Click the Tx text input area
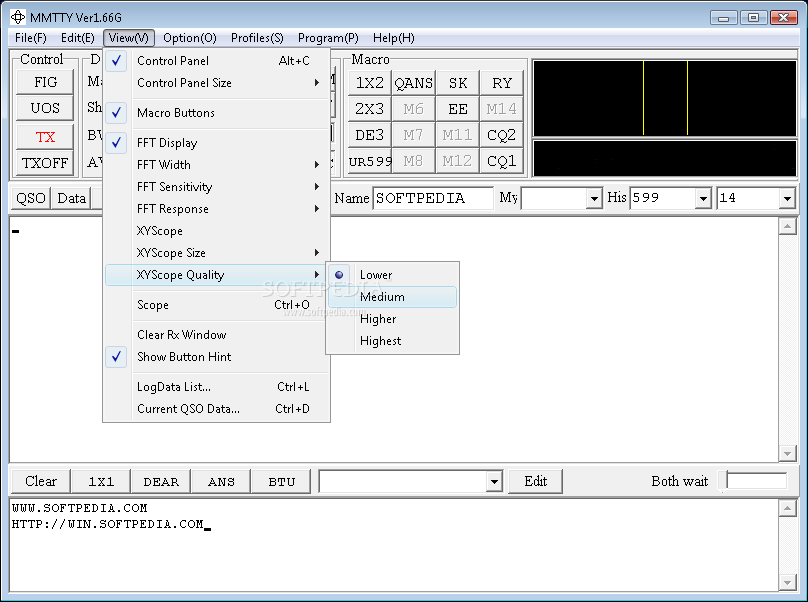The width and height of the screenshot is (808, 602). coord(394,545)
